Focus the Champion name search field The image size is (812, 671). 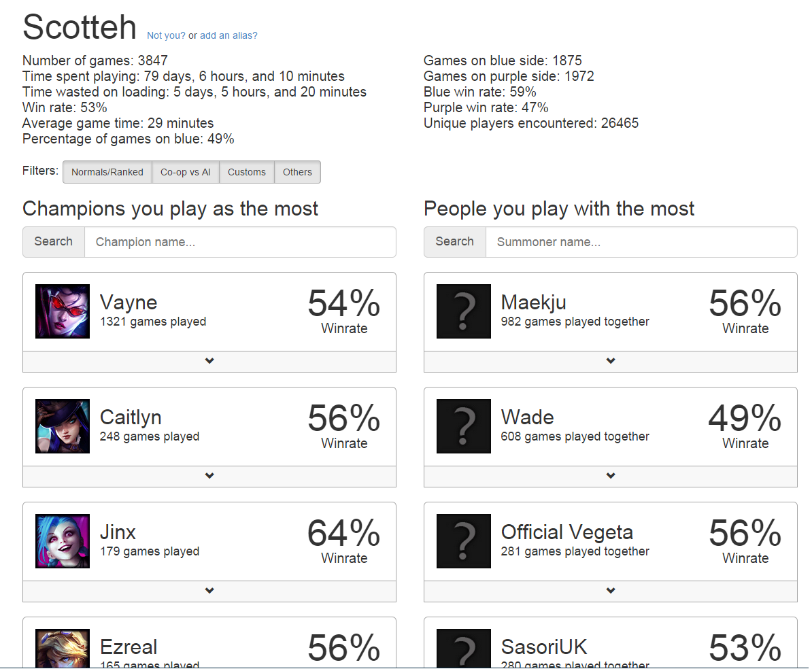[x=240, y=242]
